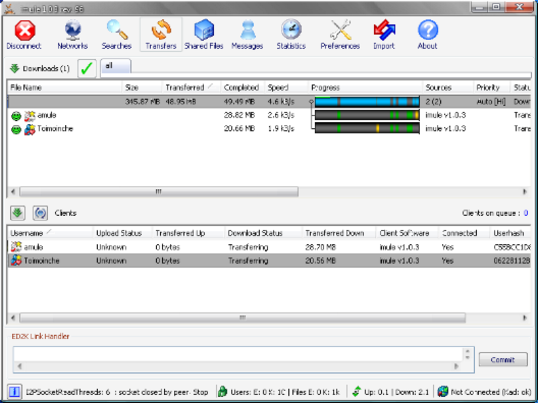Click the green checkmark clear-completed button
538x403 pixels.
[x=87, y=68]
